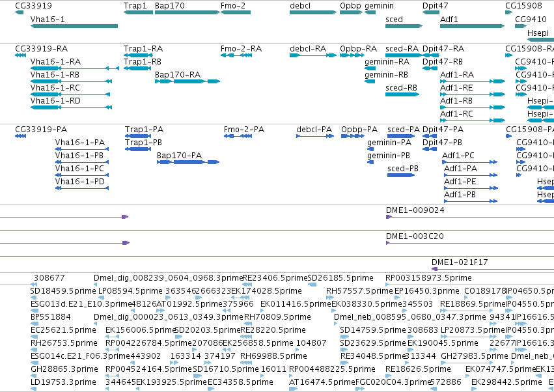
Task: Click protein Fmo-2-PA
Action: pos(238,136)
